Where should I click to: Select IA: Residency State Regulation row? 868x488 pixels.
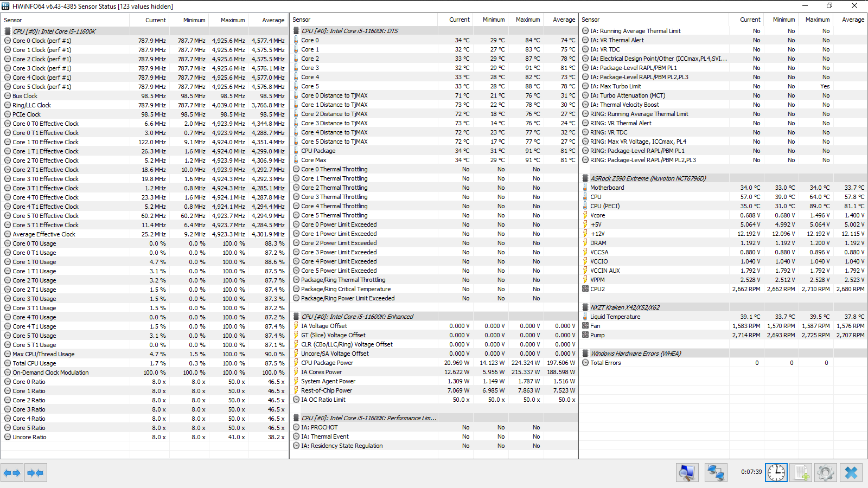click(x=434, y=446)
